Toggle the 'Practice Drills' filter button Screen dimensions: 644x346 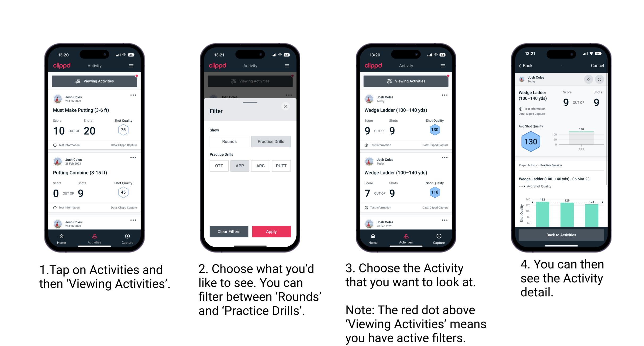pyautogui.click(x=271, y=142)
